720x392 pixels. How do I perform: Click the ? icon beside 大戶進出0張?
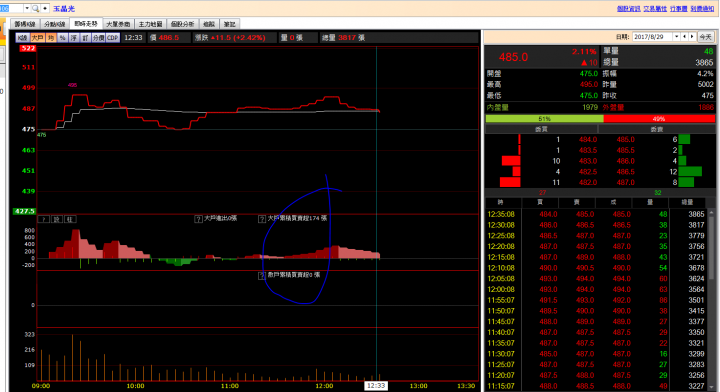coord(198,219)
